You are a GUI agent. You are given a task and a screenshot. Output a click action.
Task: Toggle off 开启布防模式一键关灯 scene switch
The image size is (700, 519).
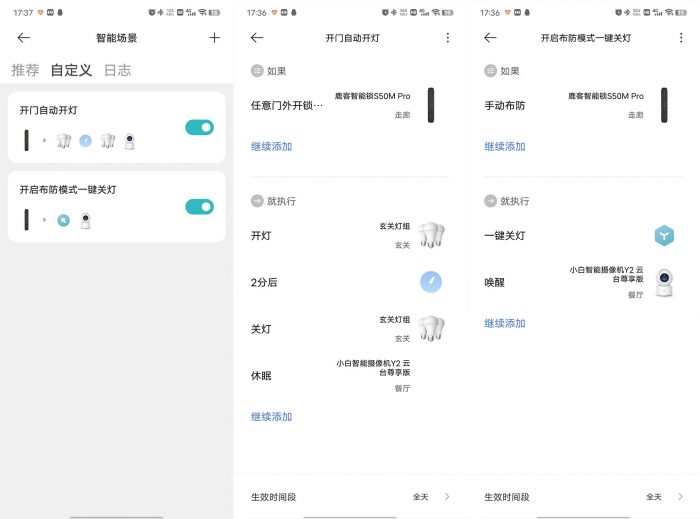pos(199,206)
